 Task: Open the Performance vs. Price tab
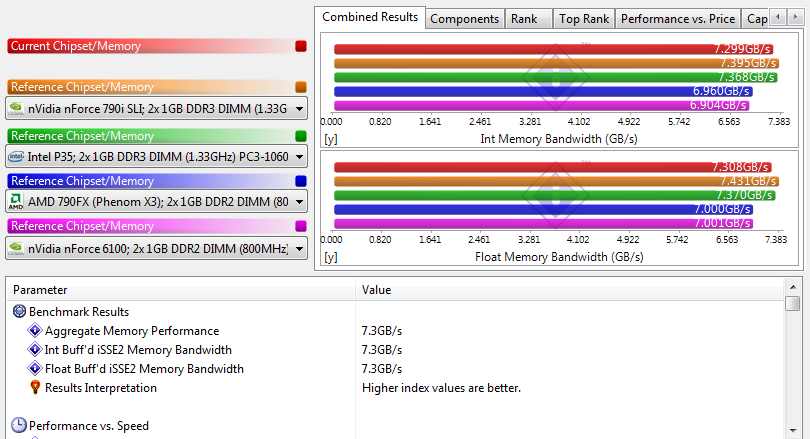[x=678, y=19]
